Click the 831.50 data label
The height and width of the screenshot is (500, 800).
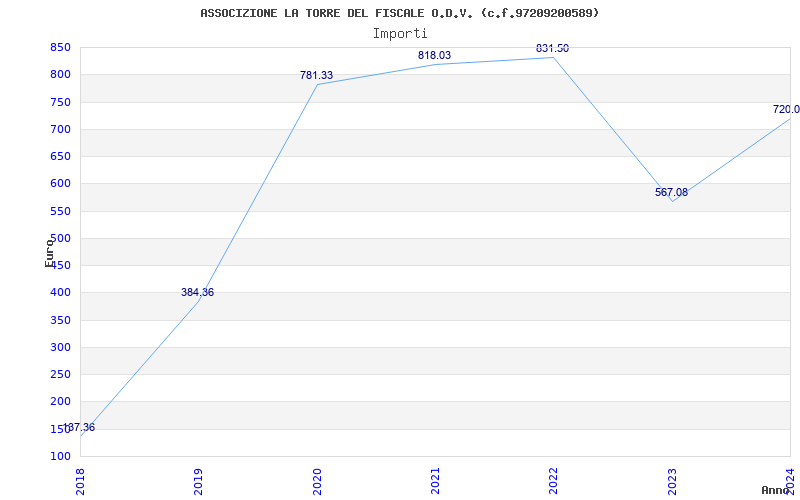pos(552,48)
